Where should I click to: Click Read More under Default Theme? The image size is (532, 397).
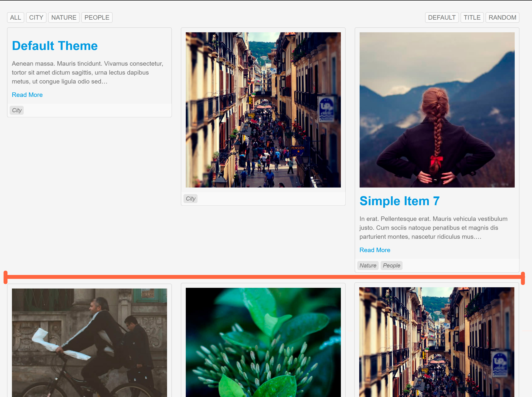click(27, 95)
